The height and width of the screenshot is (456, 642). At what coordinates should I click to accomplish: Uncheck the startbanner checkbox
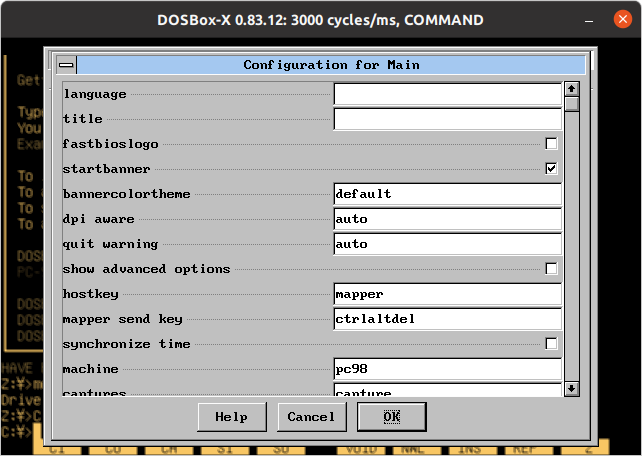[x=551, y=168]
